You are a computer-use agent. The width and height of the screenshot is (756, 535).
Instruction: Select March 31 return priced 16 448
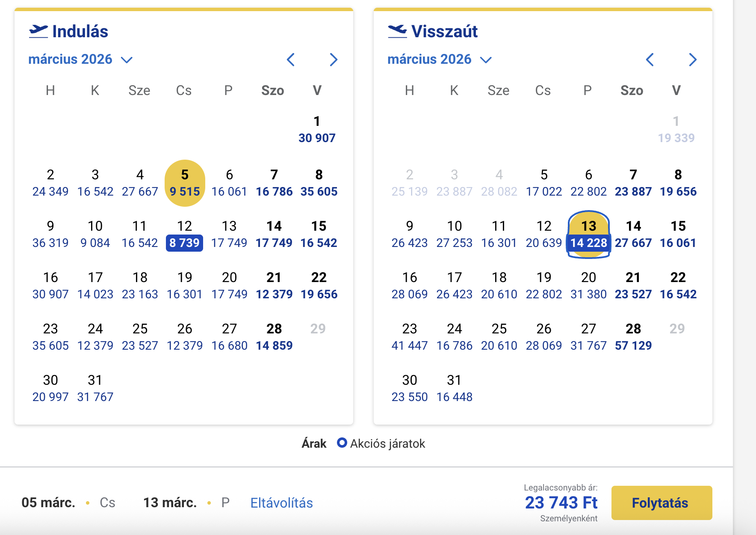(x=455, y=388)
